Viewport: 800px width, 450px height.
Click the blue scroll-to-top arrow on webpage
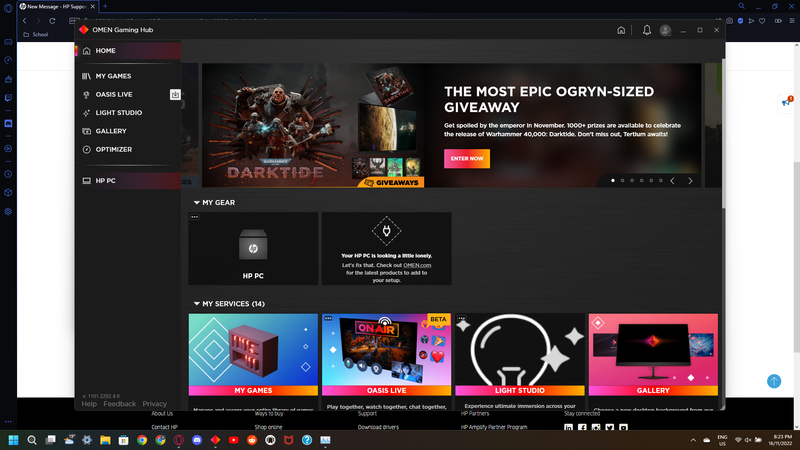(x=774, y=381)
